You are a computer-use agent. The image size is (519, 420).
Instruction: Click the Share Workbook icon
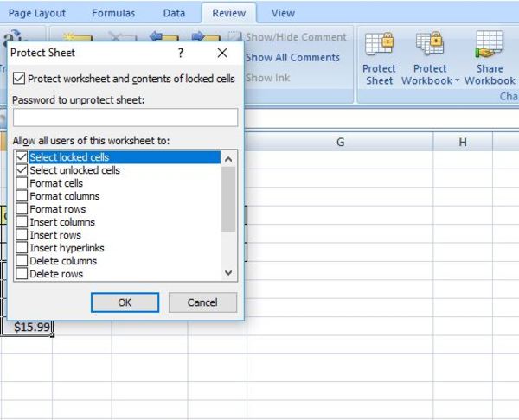[x=490, y=44]
